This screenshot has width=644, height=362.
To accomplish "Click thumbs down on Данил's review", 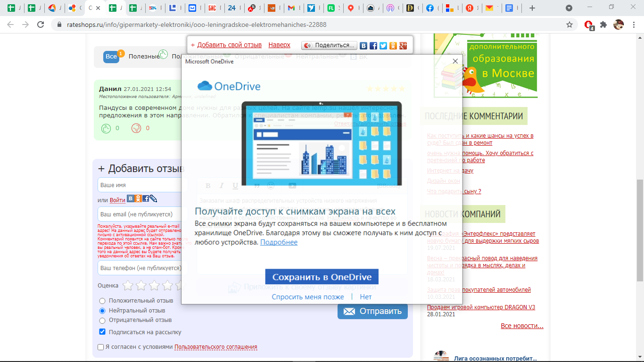I will (x=136, y=128).
